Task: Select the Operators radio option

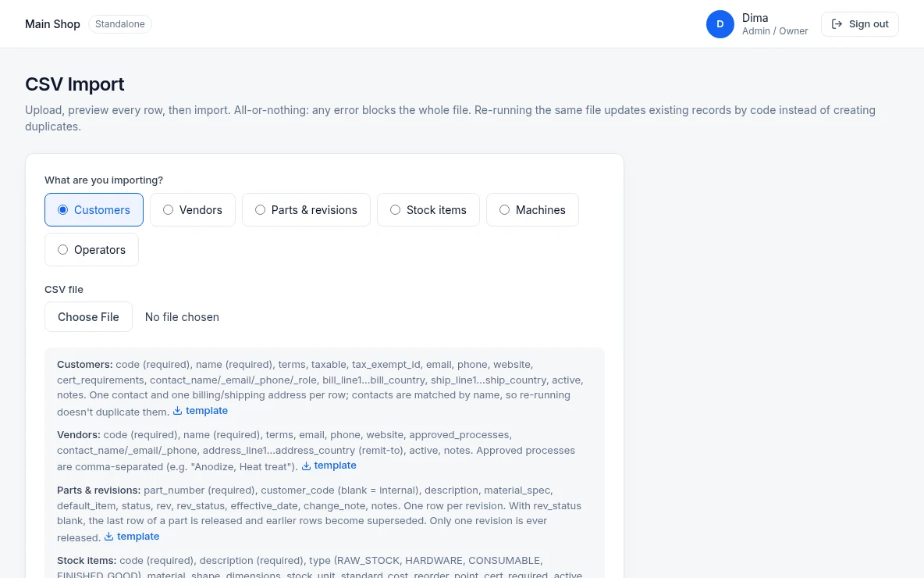Action: (x=91, y=249)
